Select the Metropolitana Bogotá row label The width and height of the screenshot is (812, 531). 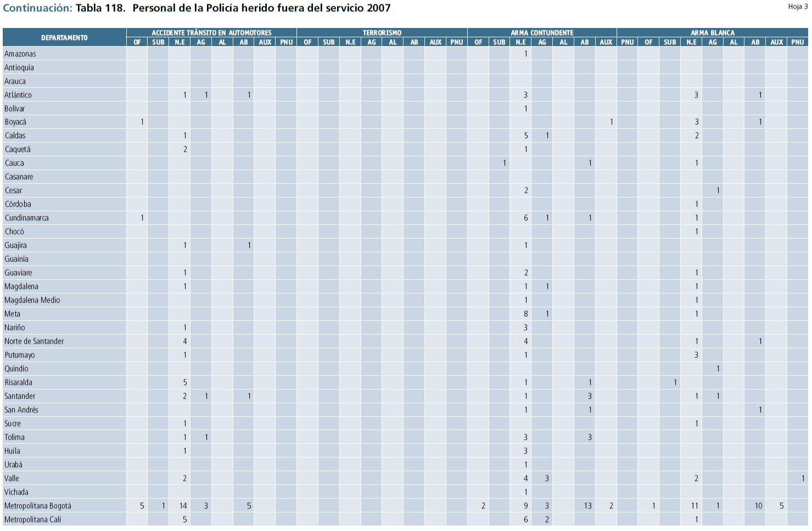click(38, 506)
